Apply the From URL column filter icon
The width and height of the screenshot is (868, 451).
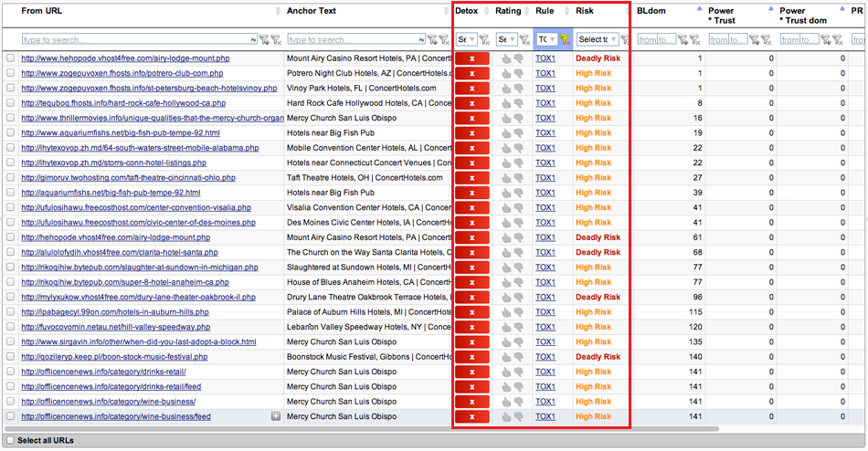(x=264, y=39)
